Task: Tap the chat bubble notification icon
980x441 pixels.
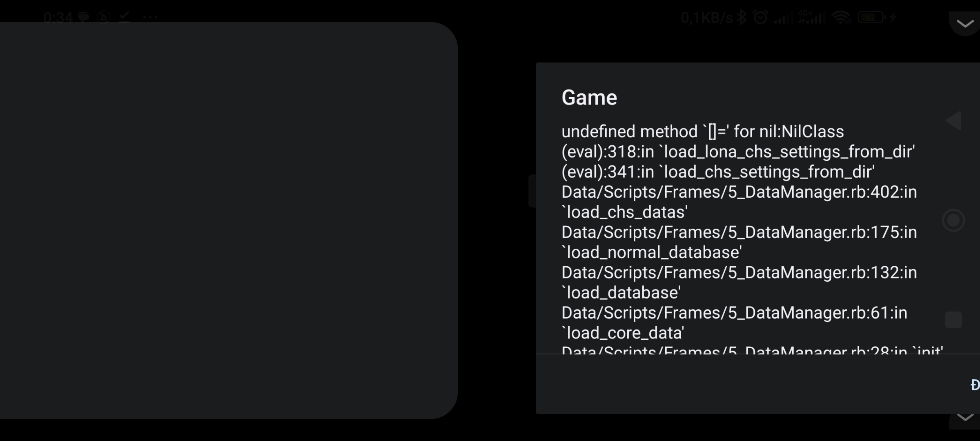Action: [x=84, y=18]
